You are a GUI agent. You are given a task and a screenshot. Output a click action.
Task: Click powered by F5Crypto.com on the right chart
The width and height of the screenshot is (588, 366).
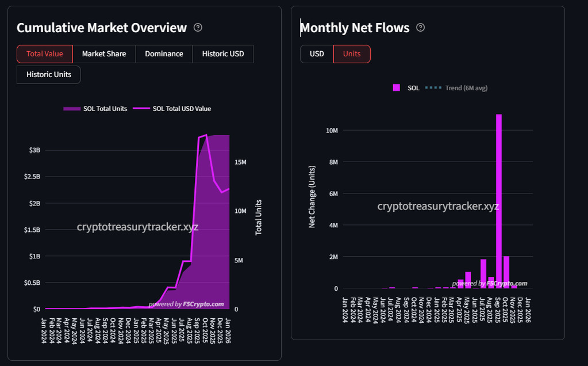point(490,283)
